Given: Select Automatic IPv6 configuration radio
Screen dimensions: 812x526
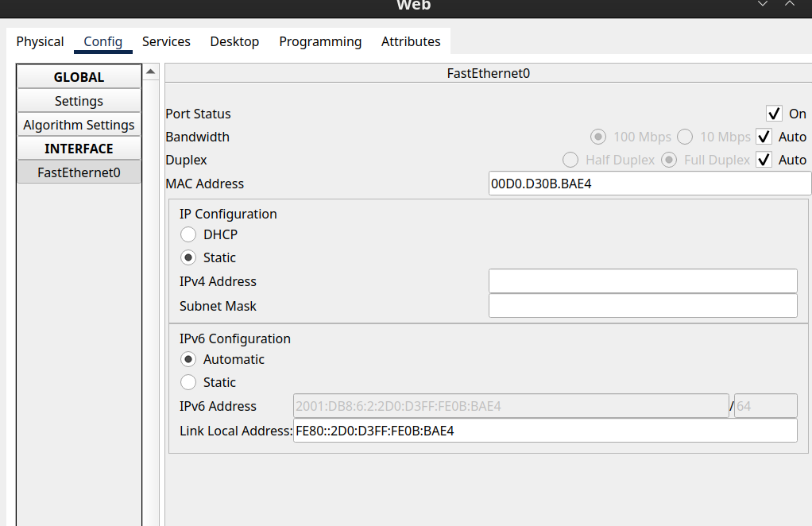Looking at the screenshot, I should 188,359.
